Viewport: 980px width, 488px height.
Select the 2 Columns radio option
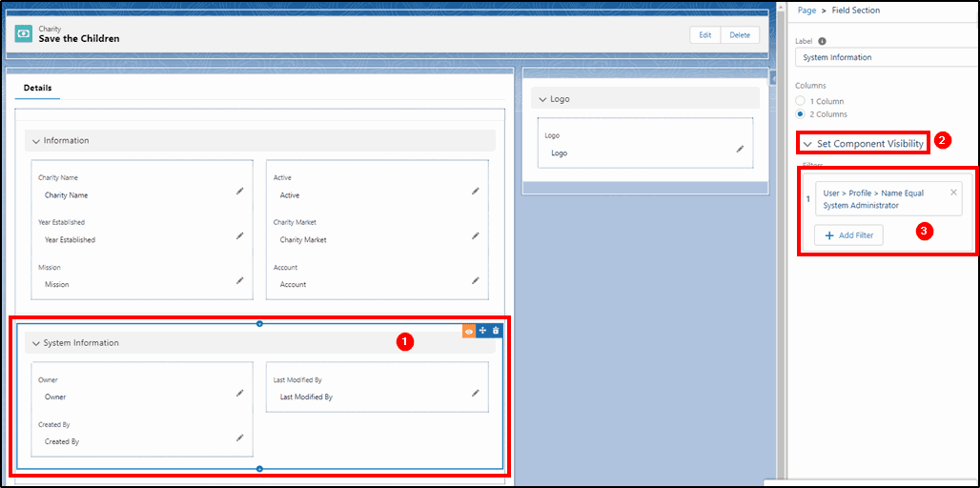[x=800, y=114]
